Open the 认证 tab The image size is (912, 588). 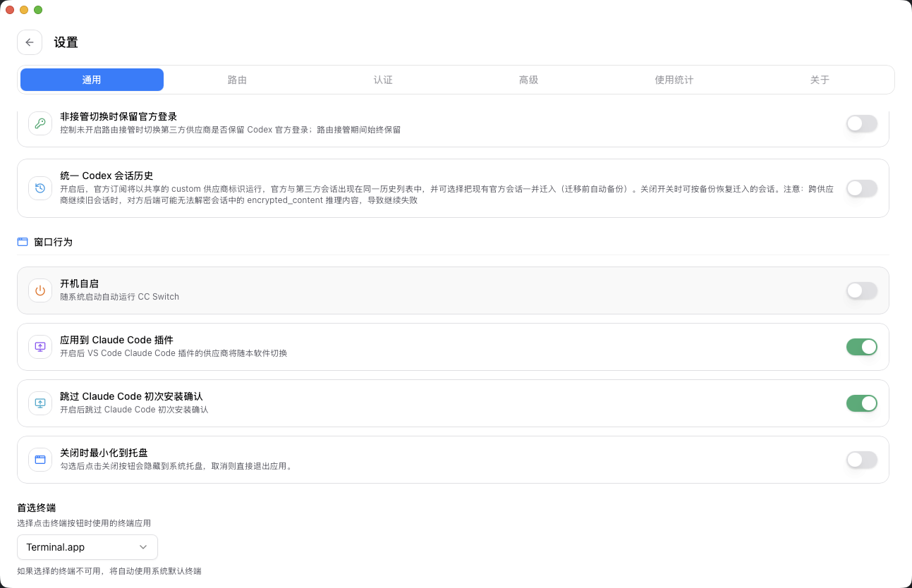pyautogui.click(x=383, y=80)
